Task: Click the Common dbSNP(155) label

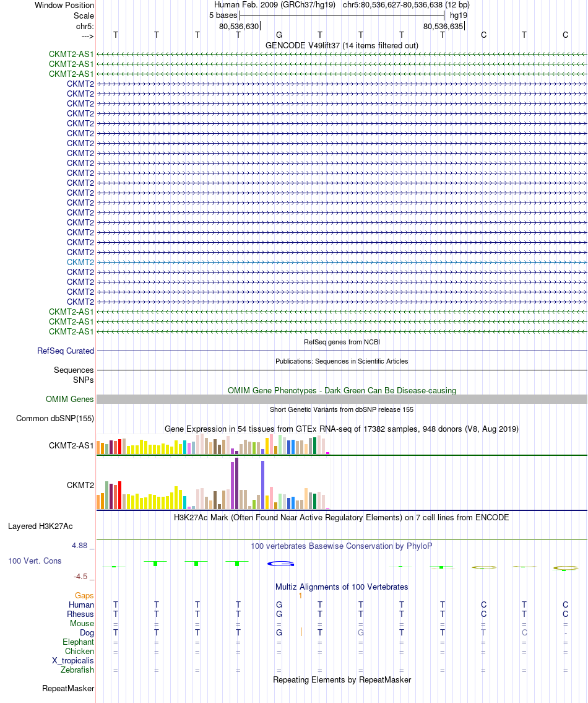Action: [55, 419]
